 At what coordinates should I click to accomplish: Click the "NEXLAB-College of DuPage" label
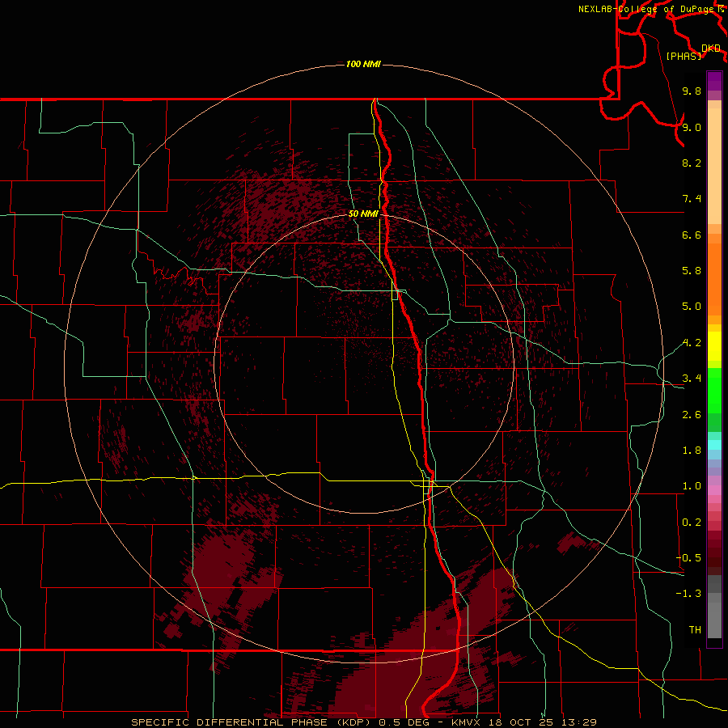pos(647,9)
